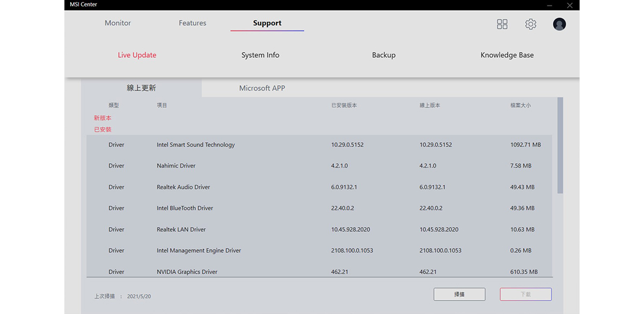Click installed version 6.0.9132.1
The height and width of the screenshot is (314, 644).
(x=344, y=187)
